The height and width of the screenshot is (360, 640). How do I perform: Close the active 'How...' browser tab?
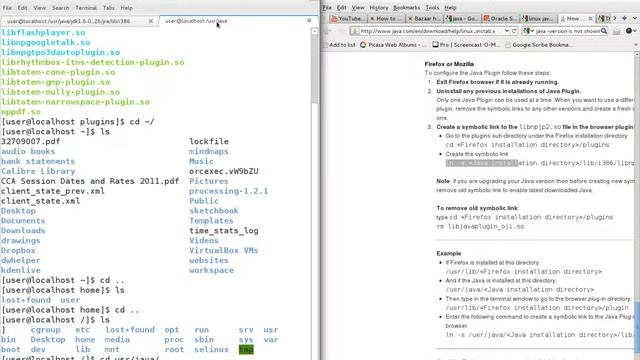(x=590, y=19)
